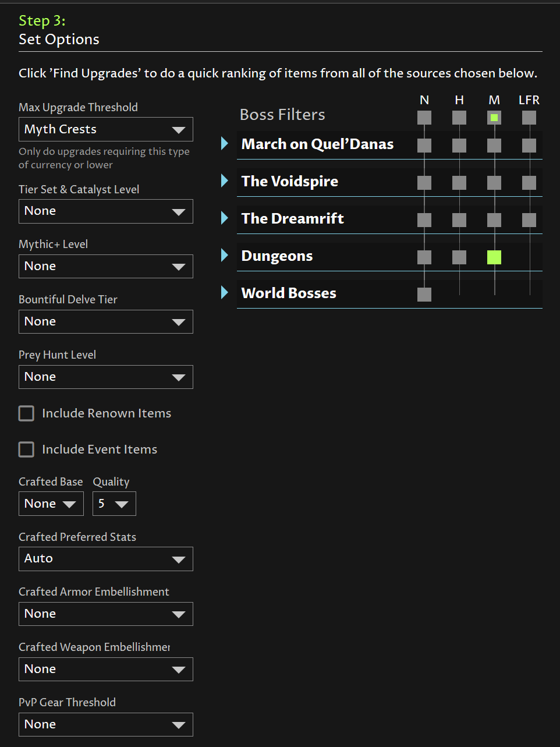Click The Dreamrift section title

(292, 219)
